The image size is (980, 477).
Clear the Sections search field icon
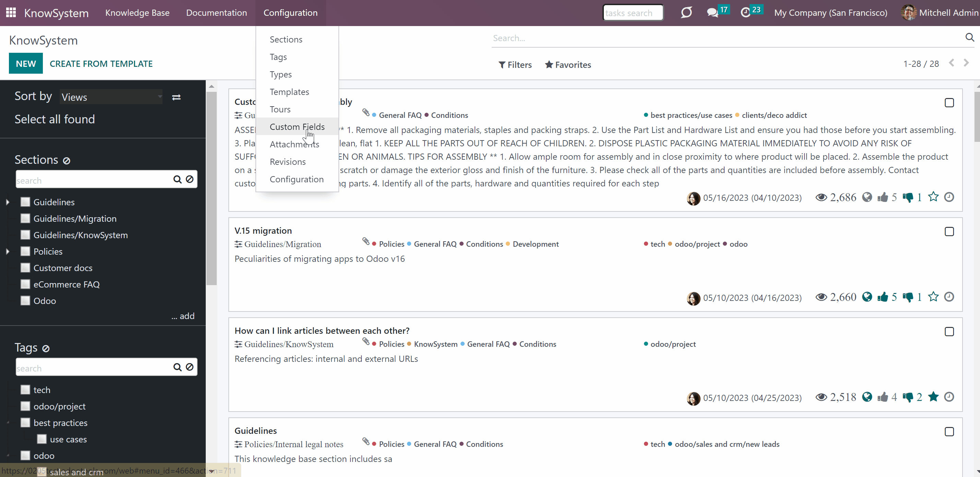coord(190,179)
